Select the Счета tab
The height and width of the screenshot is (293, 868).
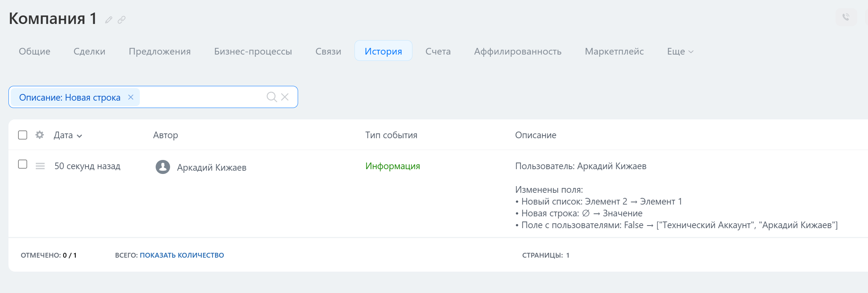pyautogui.click(x=438, y=52)
